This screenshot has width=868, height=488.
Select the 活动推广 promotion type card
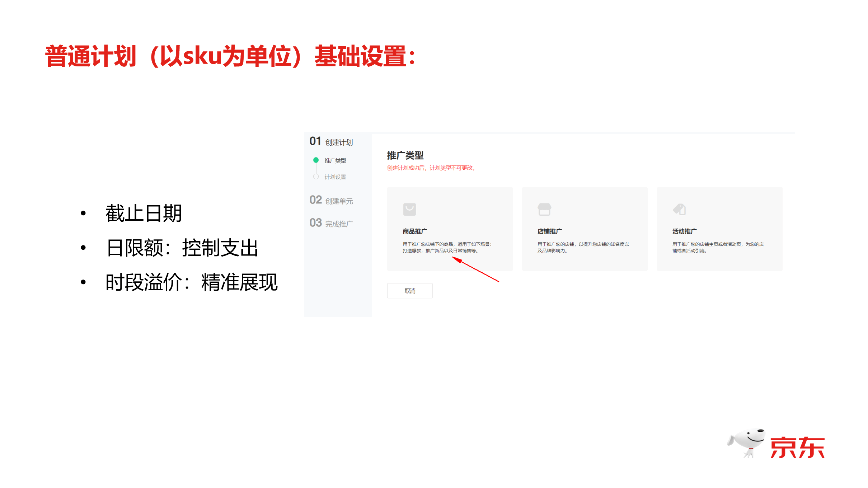(719, 229)
